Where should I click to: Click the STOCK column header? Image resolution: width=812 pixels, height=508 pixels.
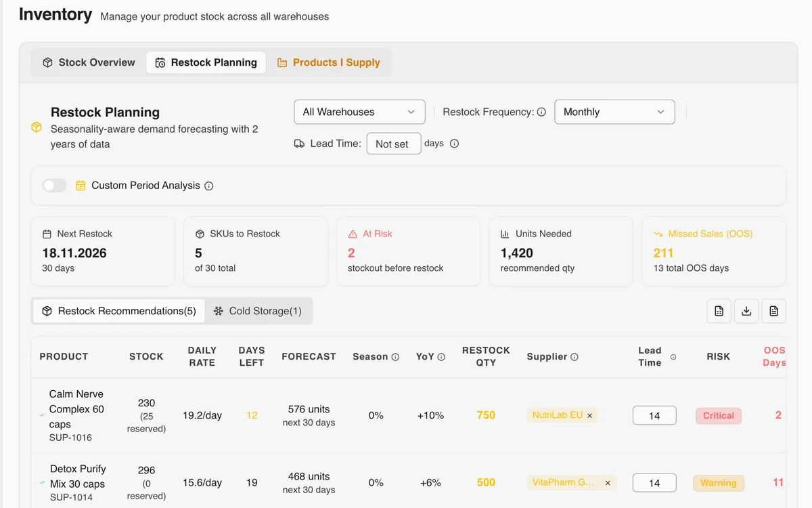(x=146, y=356)
